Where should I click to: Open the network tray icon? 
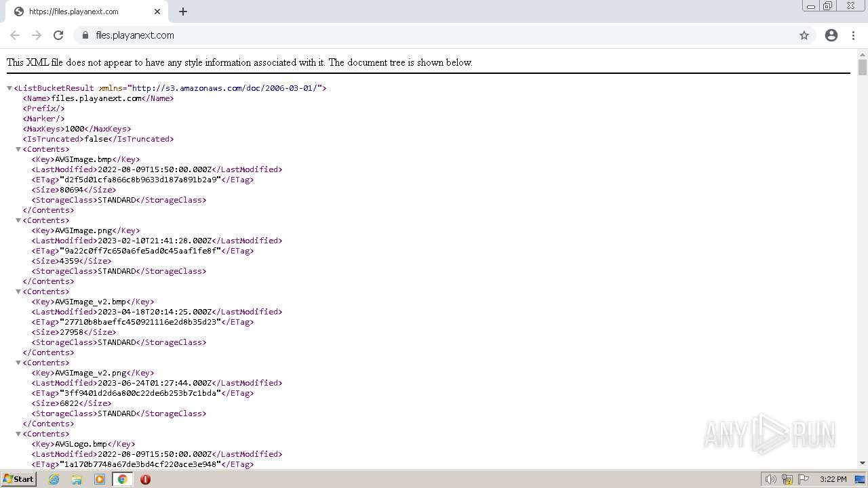787,479
